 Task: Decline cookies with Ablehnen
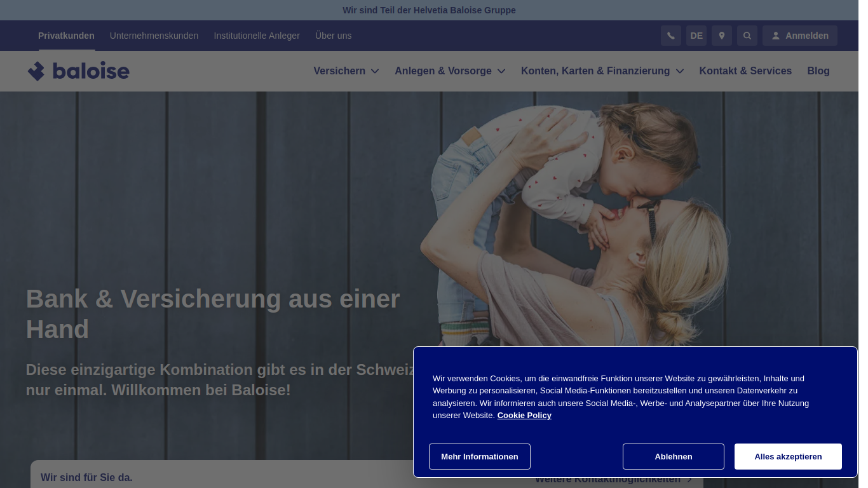(x=674, y=456)
